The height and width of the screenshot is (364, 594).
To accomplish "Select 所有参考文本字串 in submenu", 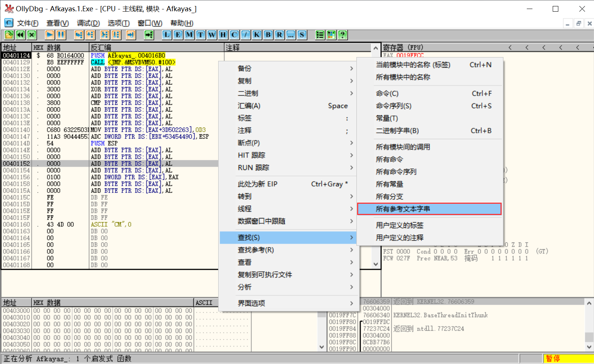I will [x=430, y=209].
